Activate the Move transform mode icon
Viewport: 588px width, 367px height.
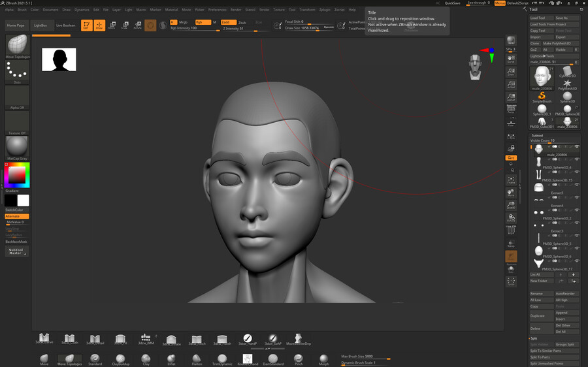pyautogui.click(x=112, y=25)
